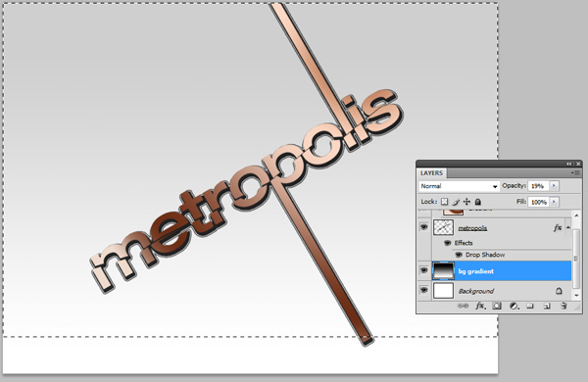Click the lock icon on Background layer
Viewport: 588px width, 382px height.
[x=559, y=291]
